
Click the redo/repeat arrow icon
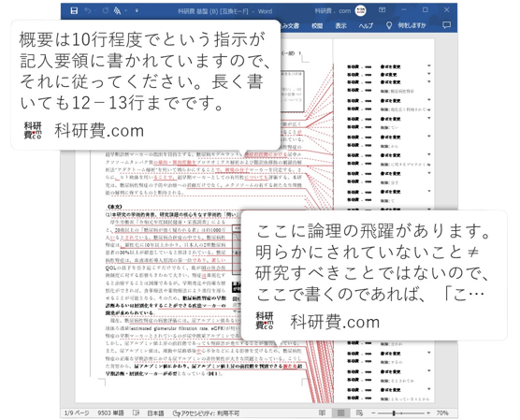point(106,11)
